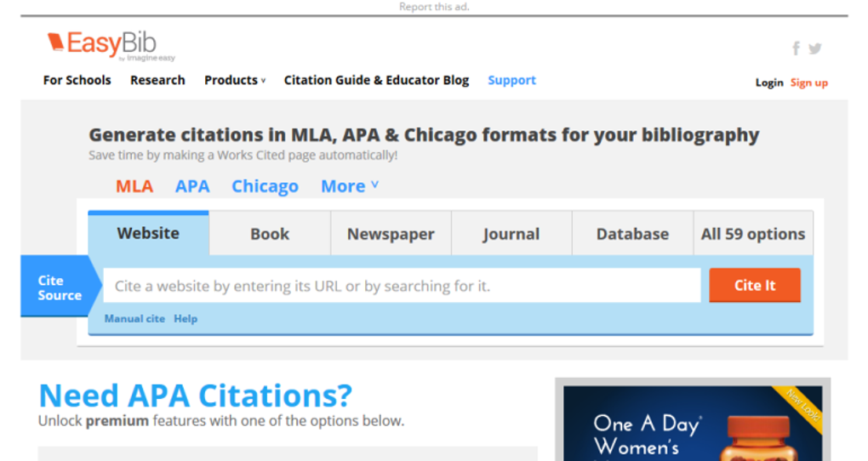This screenshot has height=461, width=868.
Task: Click the Need APA Citations? heading
Action: tap(196, 396)
